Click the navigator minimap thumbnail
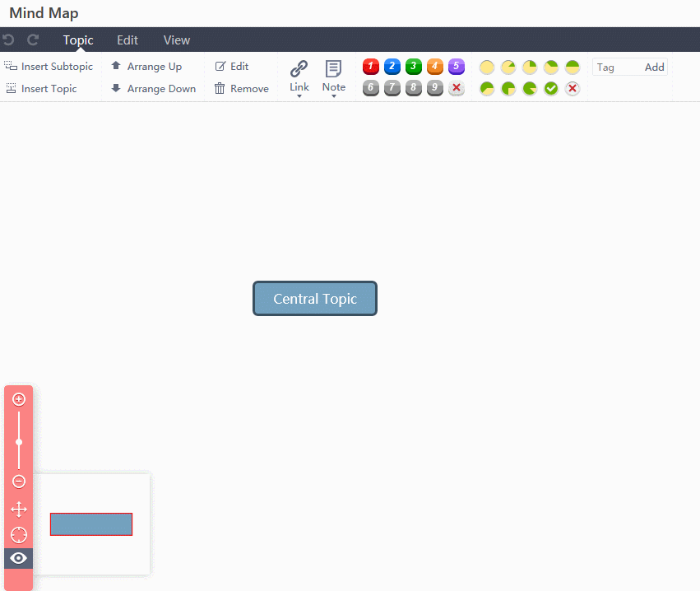 point(91,524)
